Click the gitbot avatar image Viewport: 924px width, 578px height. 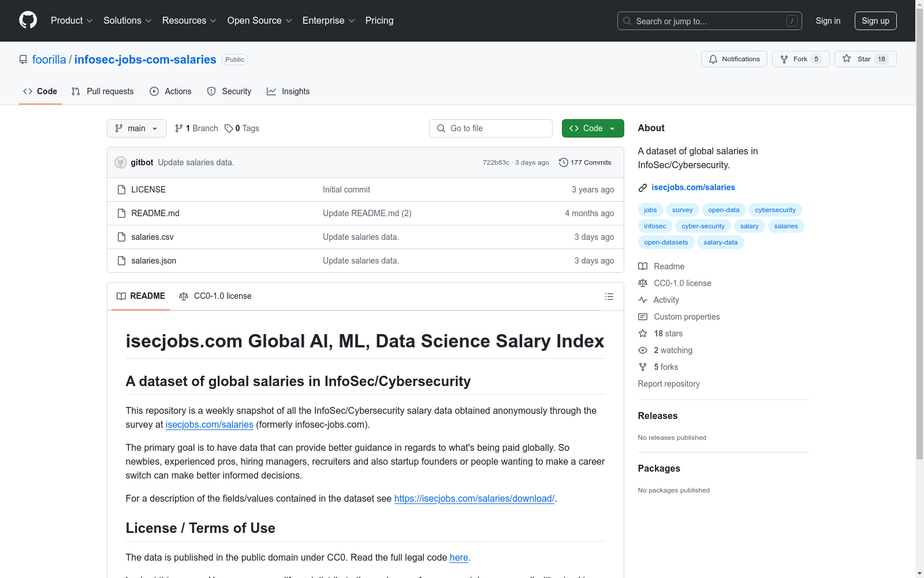click(x=121, y=162)
